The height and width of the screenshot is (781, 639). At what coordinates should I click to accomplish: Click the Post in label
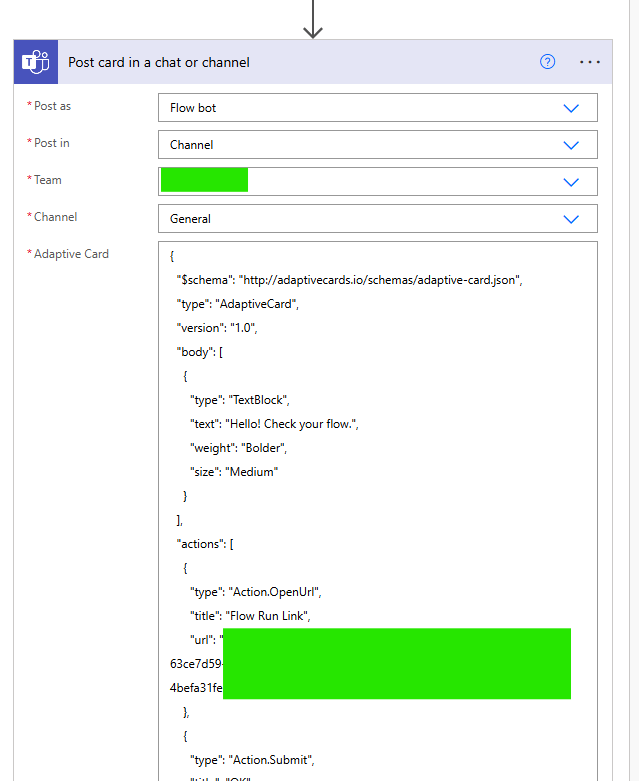tap(52, 143)
